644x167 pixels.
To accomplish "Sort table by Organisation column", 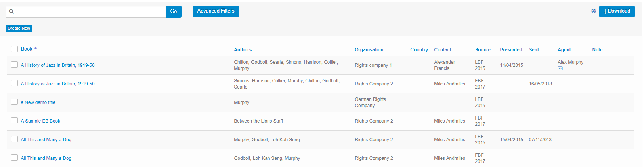I will pyautogui.click(x=369, y=50).
